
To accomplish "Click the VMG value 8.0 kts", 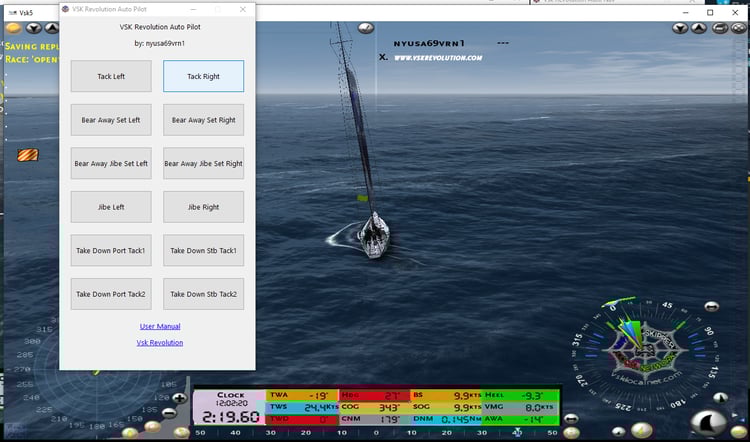I will [x=540, y=407].
